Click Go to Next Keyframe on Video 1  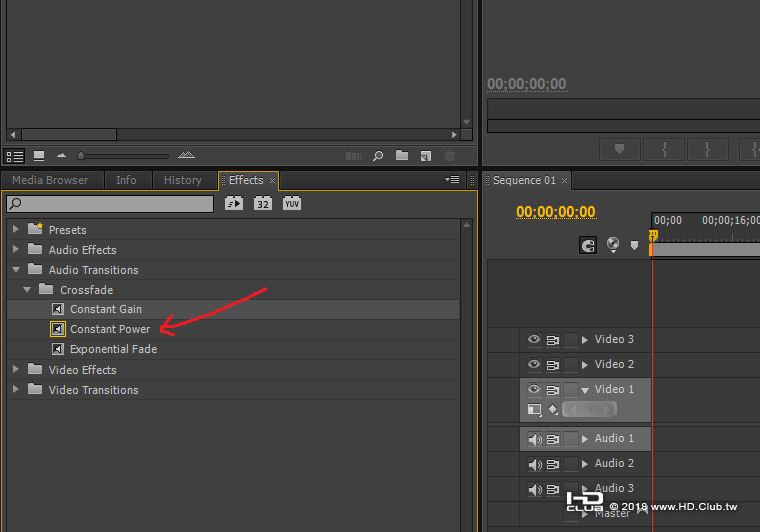click(x=607, y=409)
